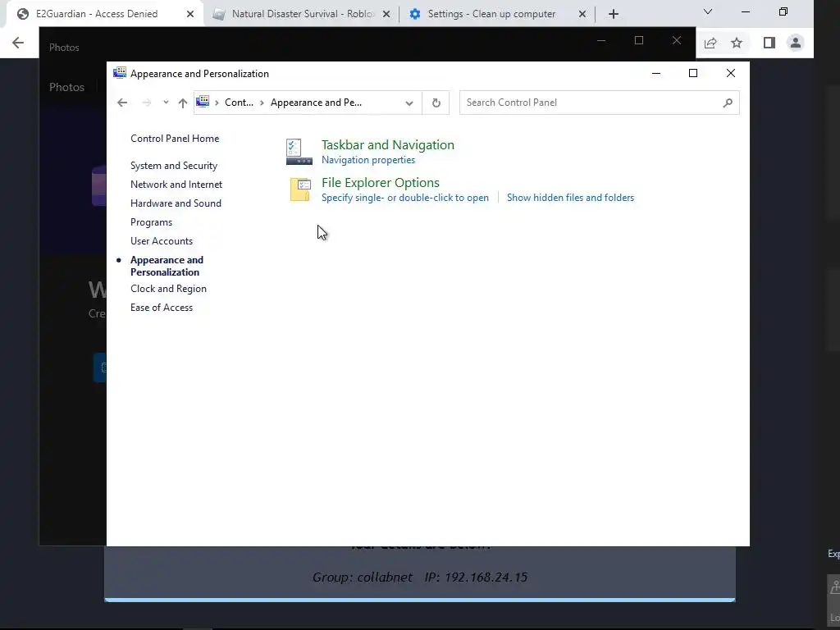840x630 pixels.
Task: Click Specify single- or double-click to open
Action: tap(405, 198)
